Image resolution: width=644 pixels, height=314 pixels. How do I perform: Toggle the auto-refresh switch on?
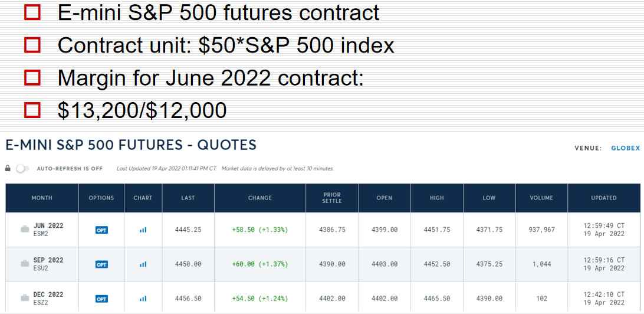22,168
